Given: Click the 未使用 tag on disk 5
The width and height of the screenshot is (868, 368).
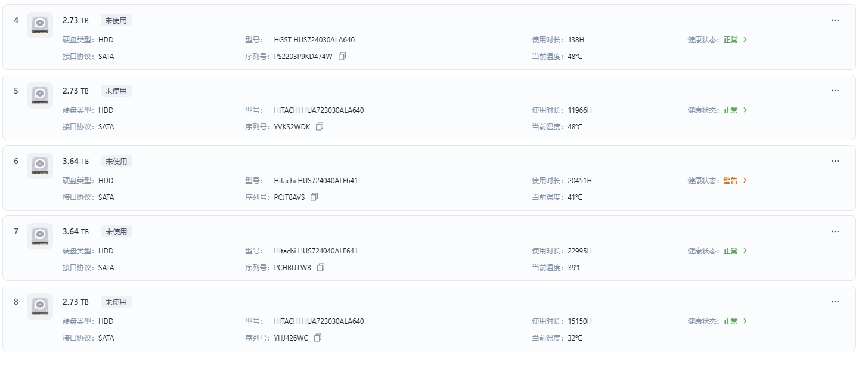Looking at the screenshot, I should pos(116,91).
